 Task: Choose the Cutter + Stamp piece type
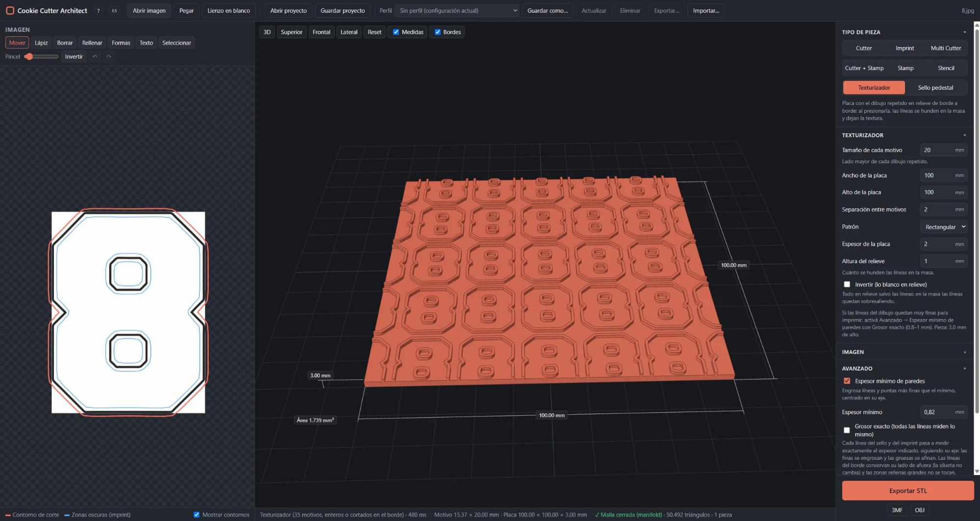(x=864, y=68)
